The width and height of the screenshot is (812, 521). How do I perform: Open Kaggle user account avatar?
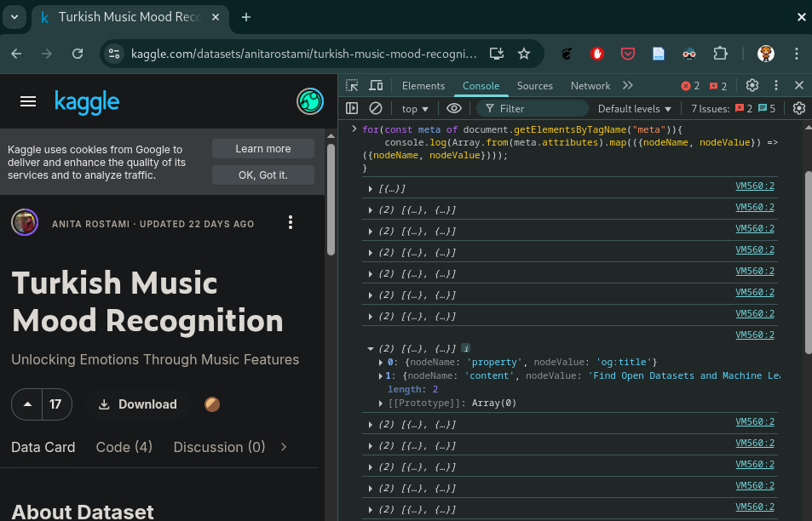[310, 101]
